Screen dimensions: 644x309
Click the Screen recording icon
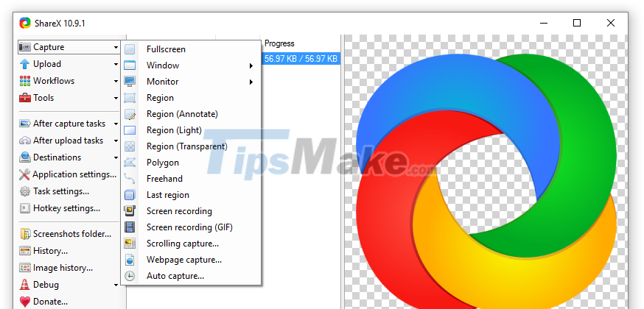130,211
